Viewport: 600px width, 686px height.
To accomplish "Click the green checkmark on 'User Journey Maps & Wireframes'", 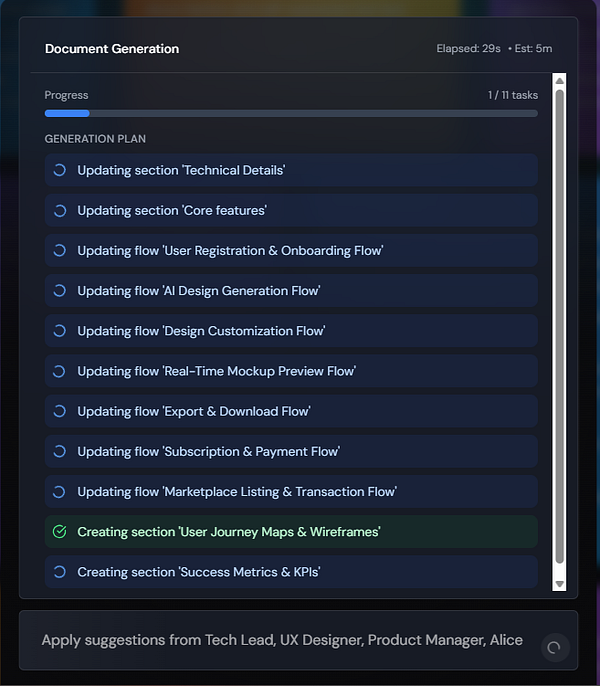I will [60, 532].
